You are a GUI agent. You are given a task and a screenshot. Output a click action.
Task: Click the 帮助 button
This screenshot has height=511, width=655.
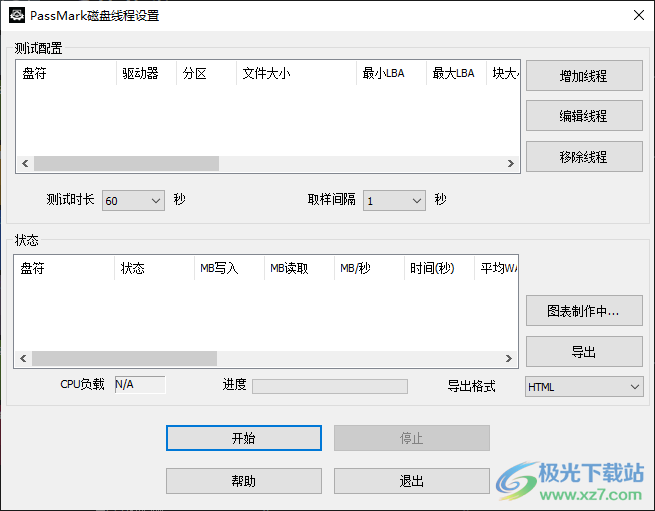click(244, 481)
